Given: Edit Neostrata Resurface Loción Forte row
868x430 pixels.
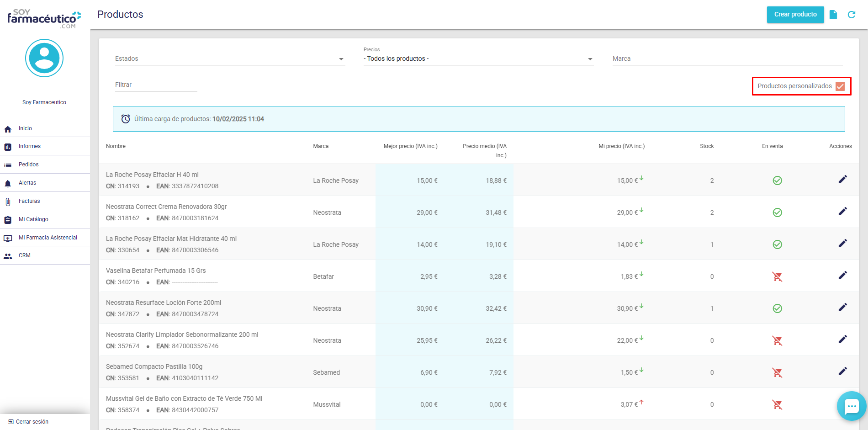Looking at the screenshot, I should tap(843, 307).
